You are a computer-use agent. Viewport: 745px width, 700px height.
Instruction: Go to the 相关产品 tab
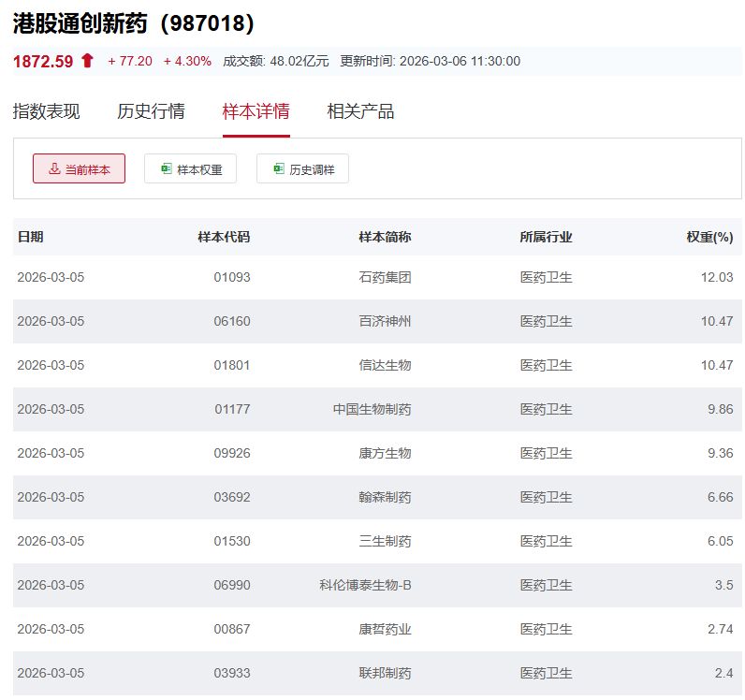click(360, 111)
